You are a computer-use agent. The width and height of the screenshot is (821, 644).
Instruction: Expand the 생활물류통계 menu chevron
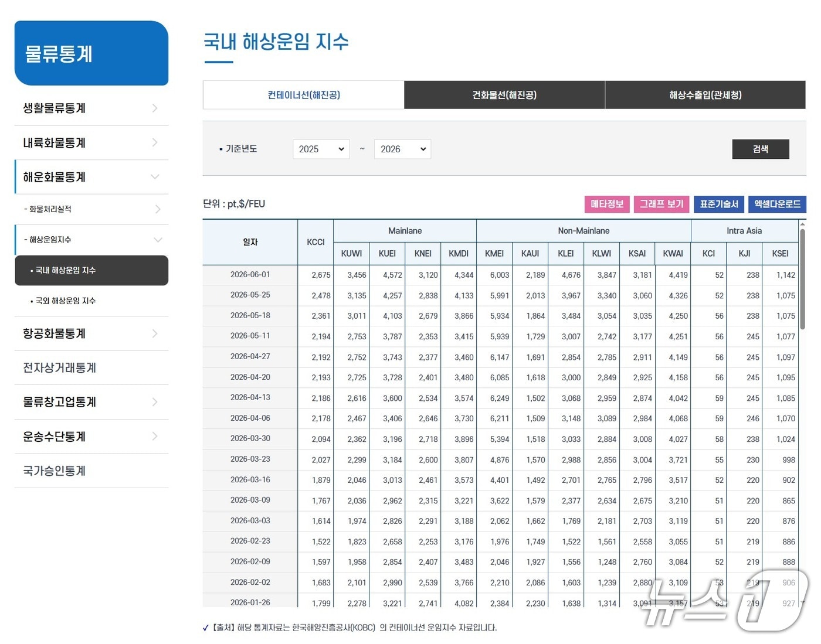[x=155, y=108]
